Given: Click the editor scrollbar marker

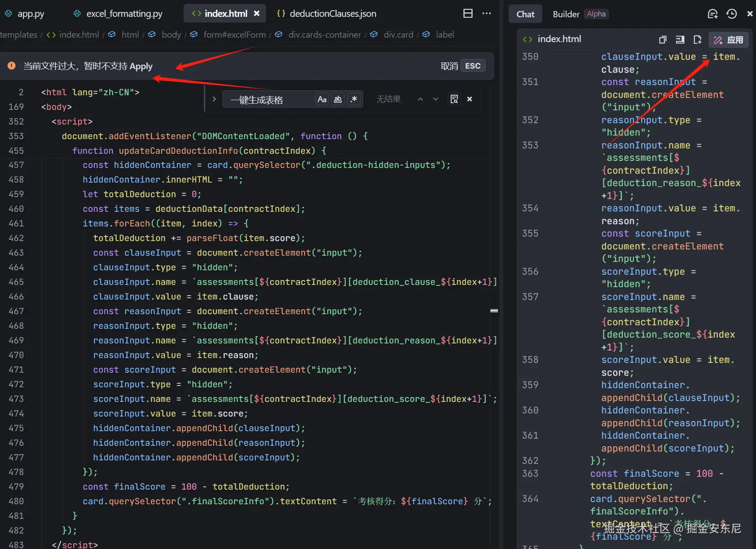Looking at the screenshot, I should 494,311.
